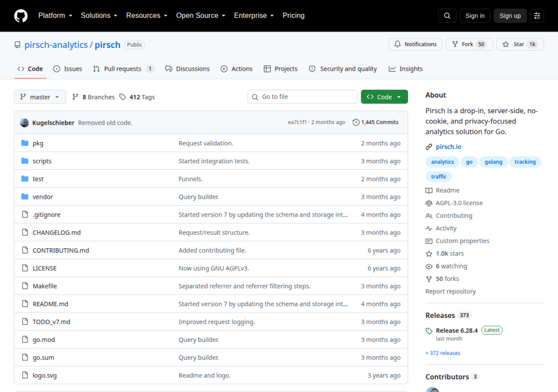Click the book icon beside Readme
Image resolution: width=558 pixels, height=392 pixels.
[429, 191]
